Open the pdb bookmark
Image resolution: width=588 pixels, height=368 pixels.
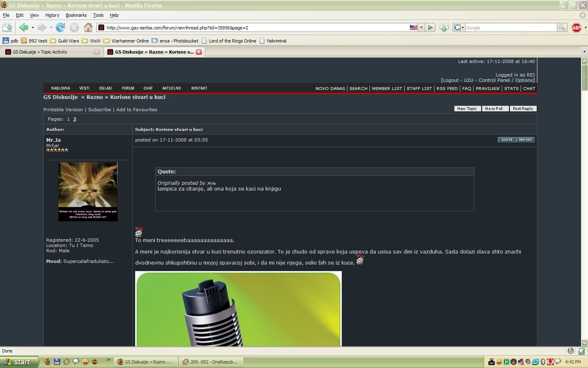[10, 40]
